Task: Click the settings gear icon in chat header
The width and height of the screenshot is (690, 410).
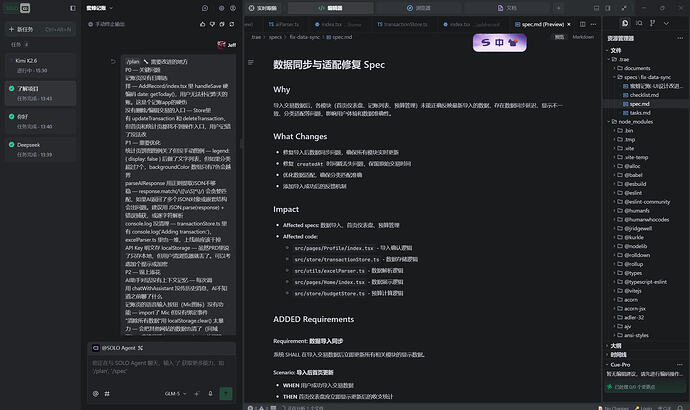Action: tap(221, 8)
